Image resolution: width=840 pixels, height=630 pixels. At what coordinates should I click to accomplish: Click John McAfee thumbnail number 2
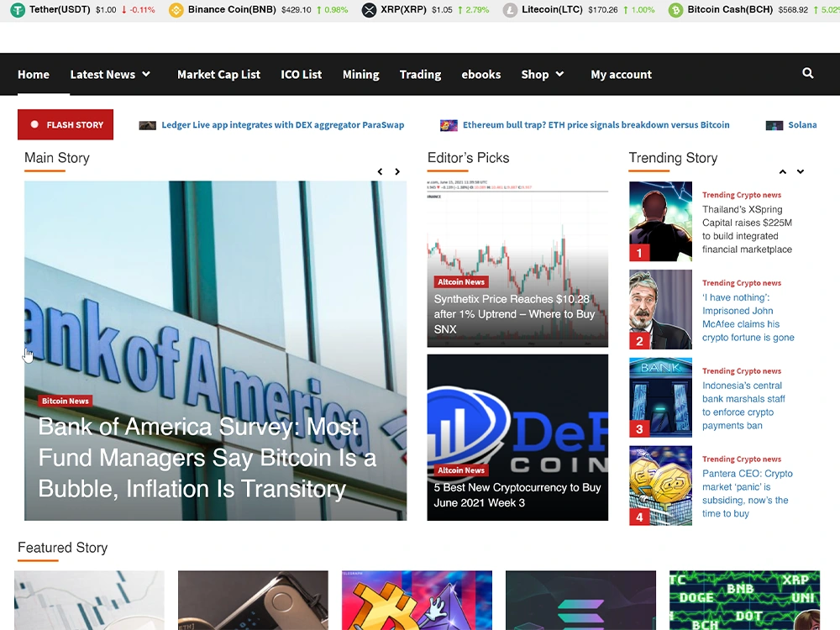tap(660, 310)
